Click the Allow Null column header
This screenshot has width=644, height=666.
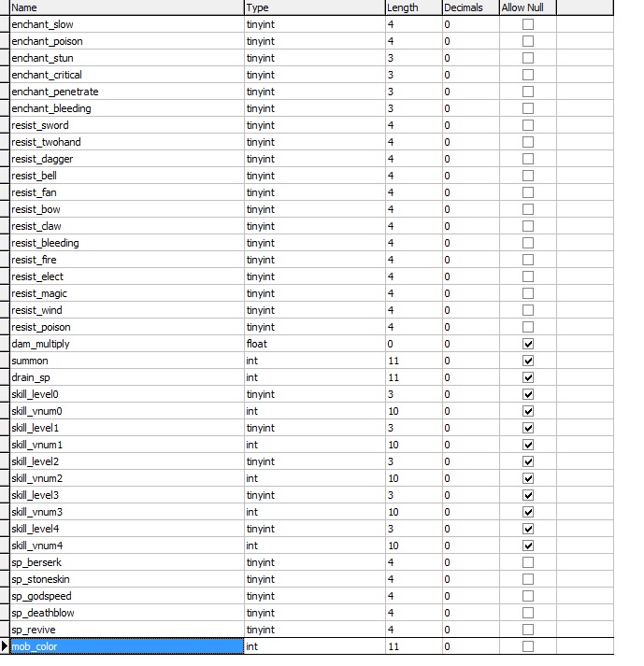pos(527,7)
